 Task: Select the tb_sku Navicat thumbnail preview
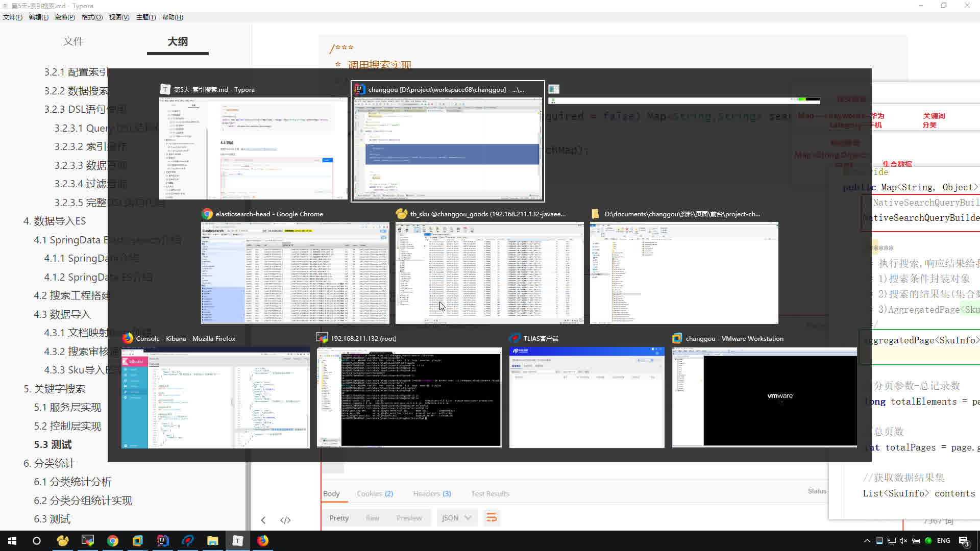click(x=489, y=273)
